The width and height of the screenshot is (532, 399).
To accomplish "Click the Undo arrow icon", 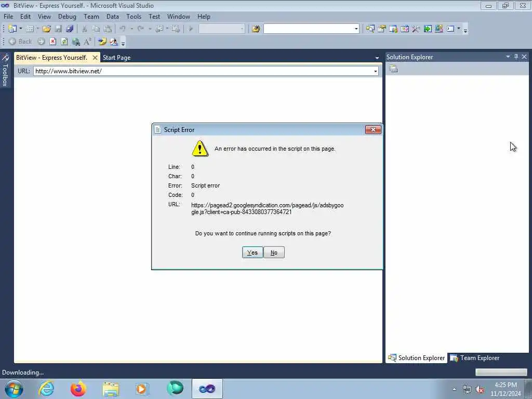I will 123,29.
